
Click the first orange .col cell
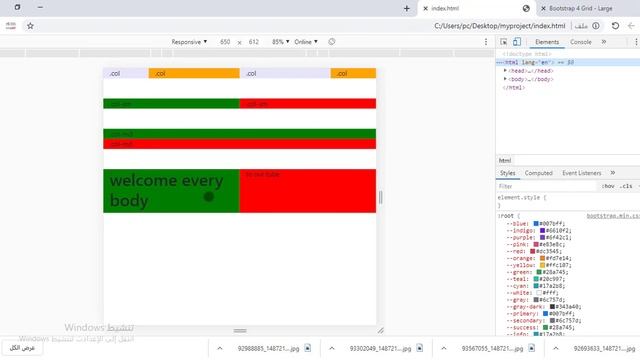[194, 73]
